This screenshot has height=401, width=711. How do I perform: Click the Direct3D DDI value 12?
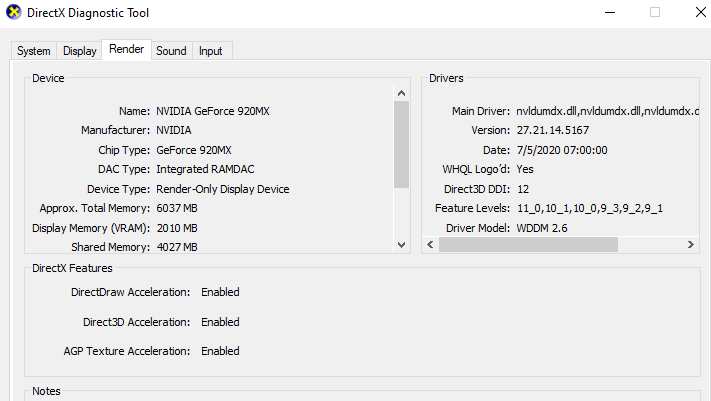[x=523, y=189]
